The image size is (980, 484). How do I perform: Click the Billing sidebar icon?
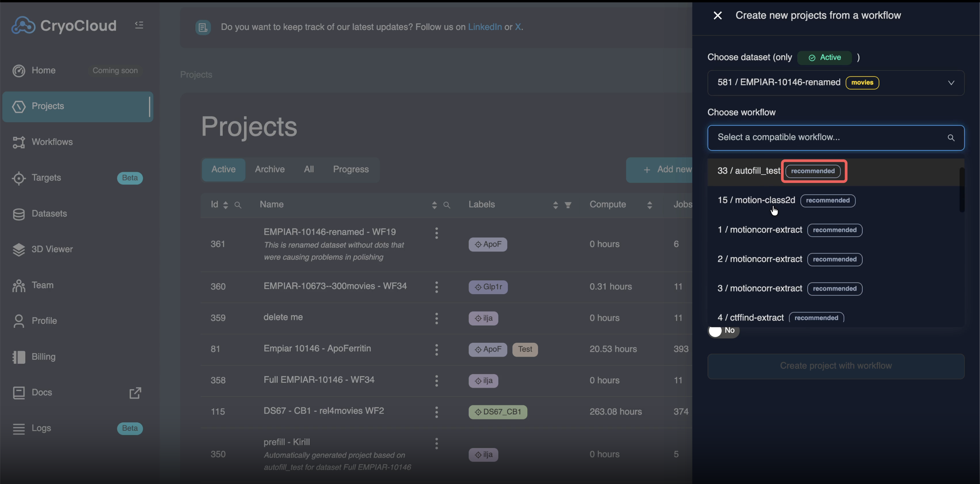tap(18, 357)
